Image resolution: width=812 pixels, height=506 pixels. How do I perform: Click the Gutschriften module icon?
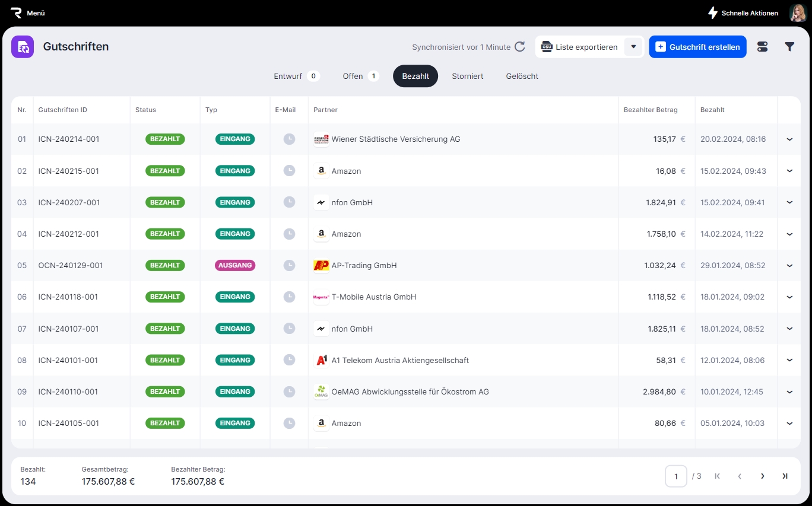23,47
